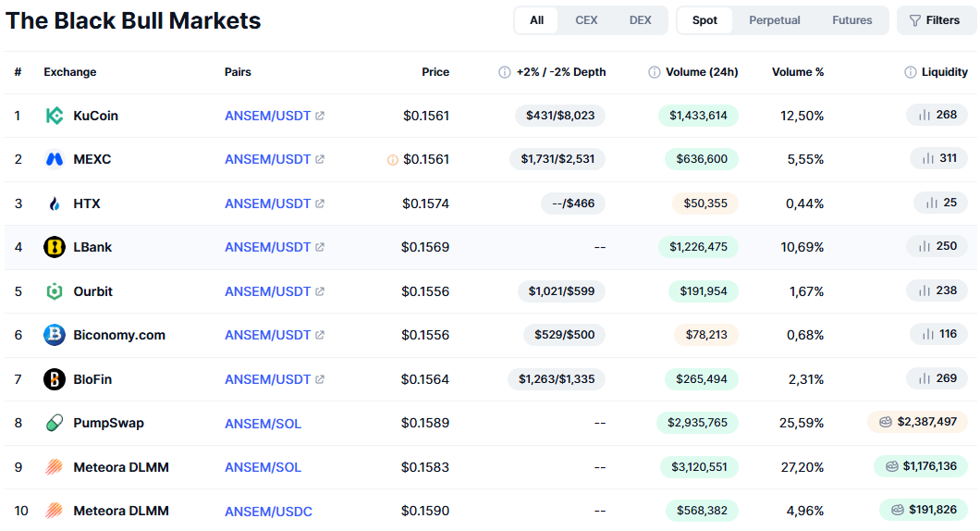Click the HTX flame logo
Viewport: 980px width, 531px height.
(x=55, y=204)
